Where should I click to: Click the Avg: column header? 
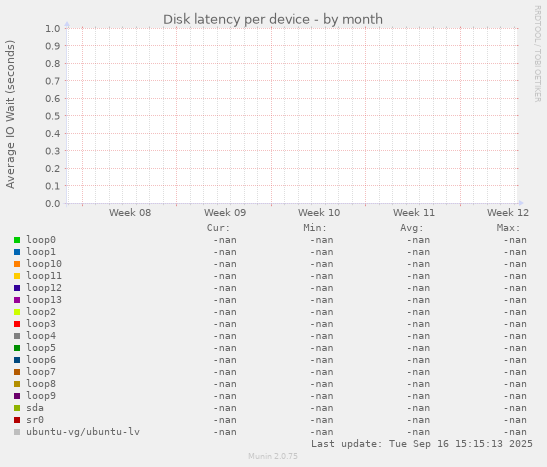(412, 228)
